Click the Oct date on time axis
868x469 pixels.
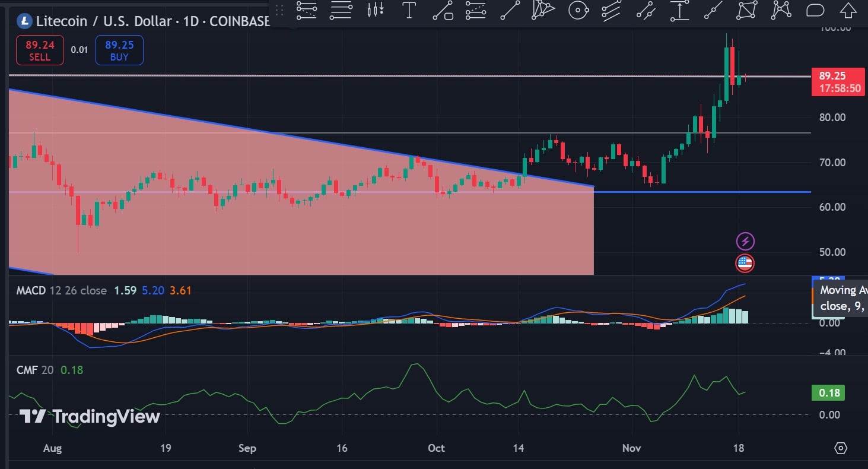click(x=436, y=448)
